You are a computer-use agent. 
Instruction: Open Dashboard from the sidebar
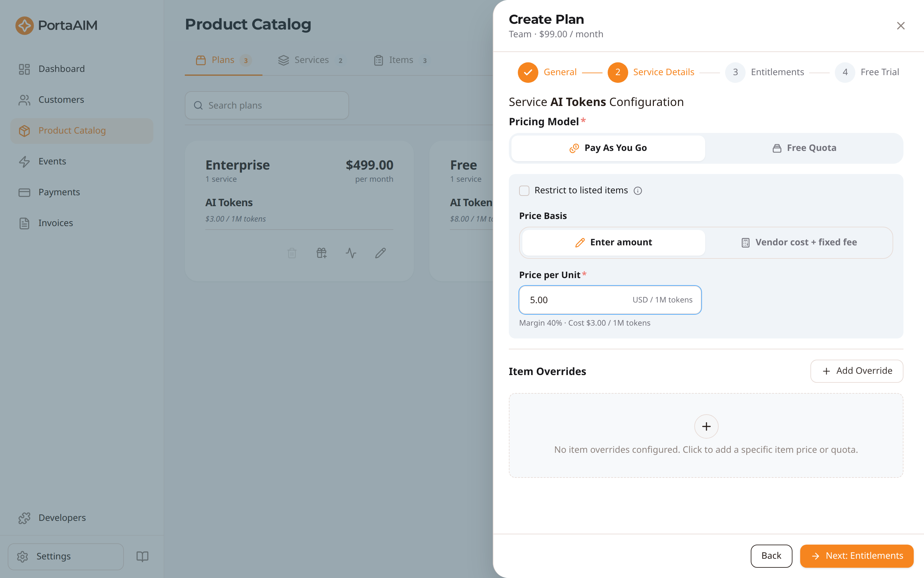(82, 69)
